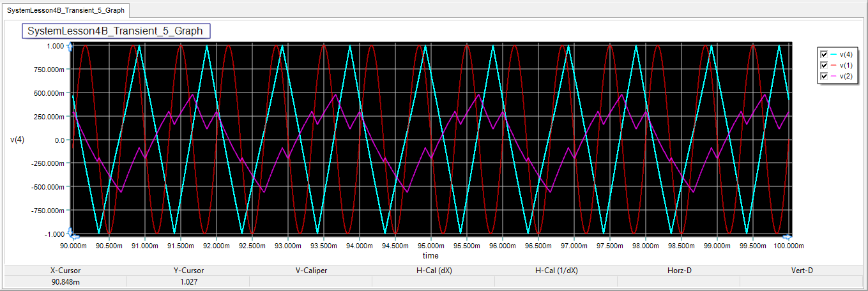Click the H-Cal (dX) column header
868x291 pixels.
(x=434, y=271)
